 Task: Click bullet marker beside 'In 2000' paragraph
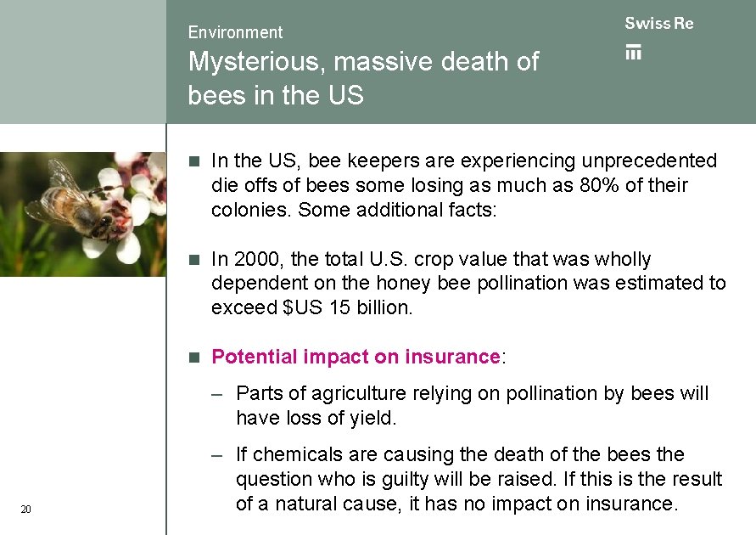(x=194, y=259)
